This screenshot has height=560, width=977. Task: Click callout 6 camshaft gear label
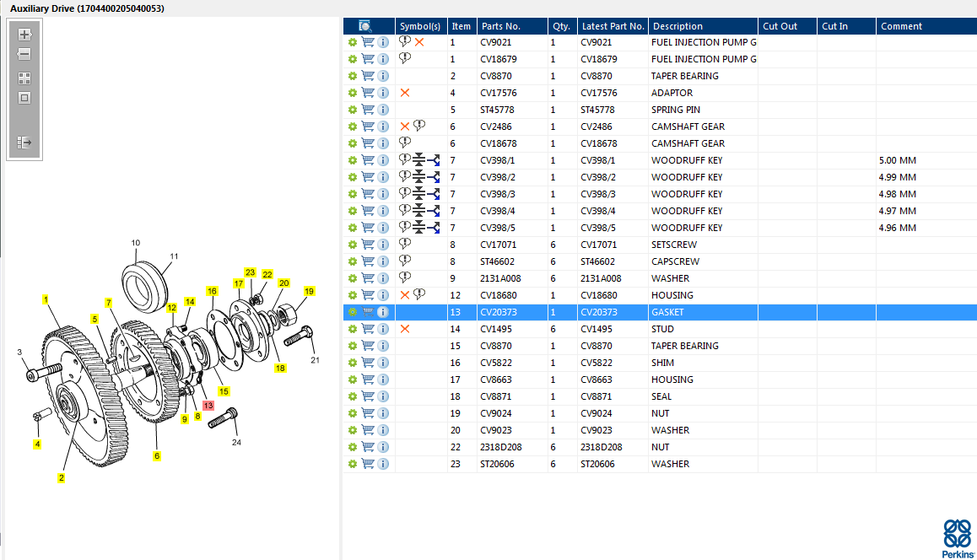[x=156, y=455]
